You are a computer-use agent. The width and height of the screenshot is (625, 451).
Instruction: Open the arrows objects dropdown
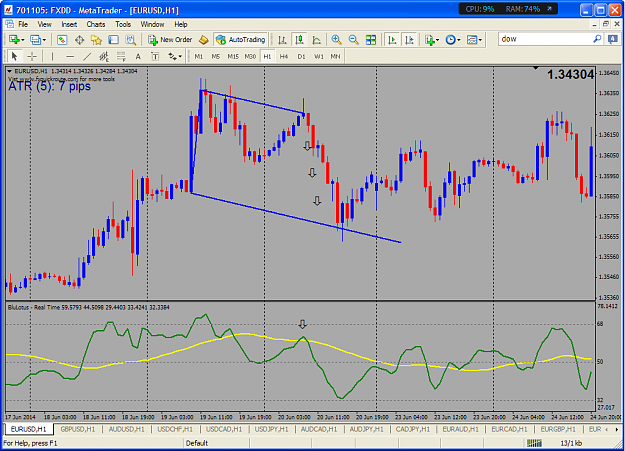(x=175, y=56)
